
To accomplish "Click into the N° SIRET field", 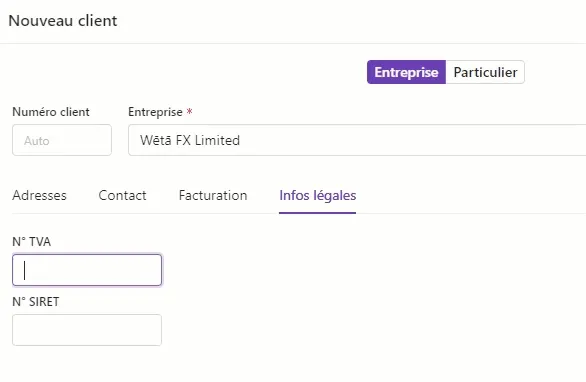I will tap(87, 330).
